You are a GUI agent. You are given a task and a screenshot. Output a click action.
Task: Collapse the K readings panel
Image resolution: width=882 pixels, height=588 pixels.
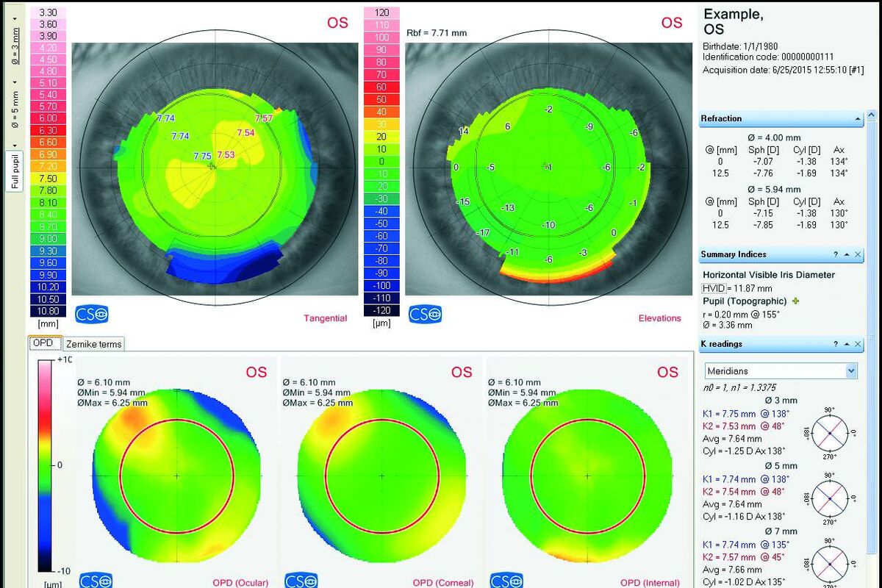pos(847,344)
